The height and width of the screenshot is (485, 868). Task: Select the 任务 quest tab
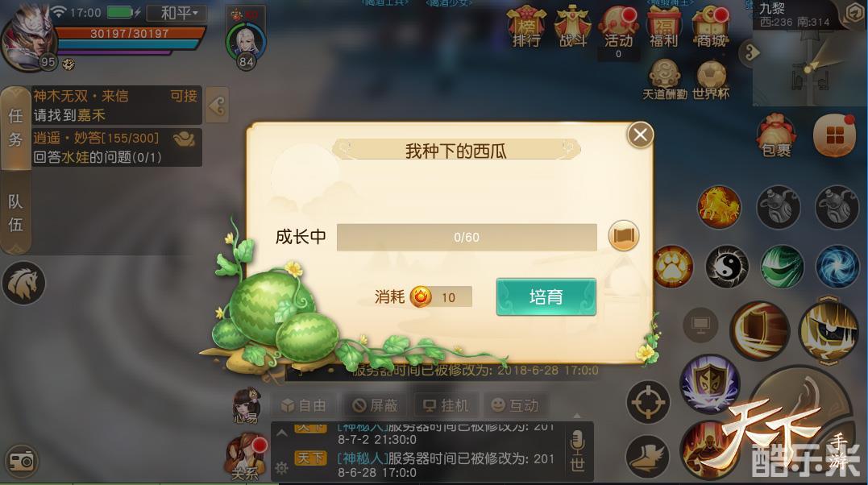tap(15, 128)
